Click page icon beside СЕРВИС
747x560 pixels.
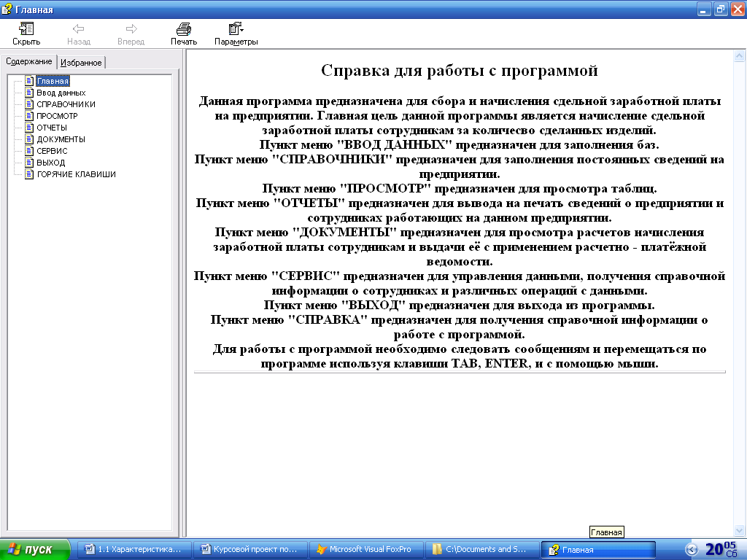[x=29, y=150]
